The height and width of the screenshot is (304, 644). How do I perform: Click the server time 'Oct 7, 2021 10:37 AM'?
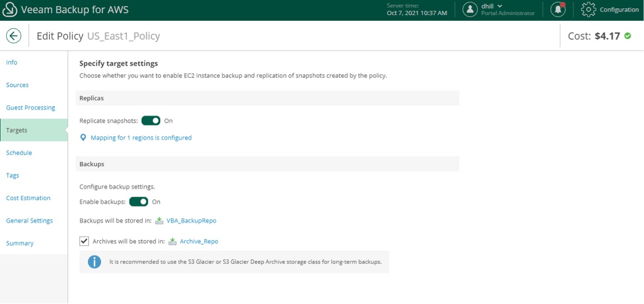[417, 13]
